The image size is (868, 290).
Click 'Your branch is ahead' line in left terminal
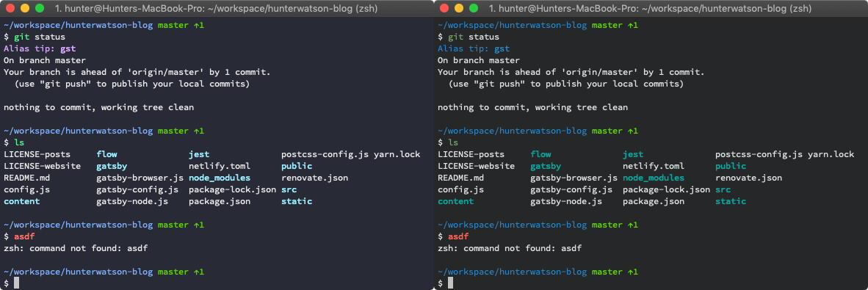pyautogui.click(x=137, y=72)
